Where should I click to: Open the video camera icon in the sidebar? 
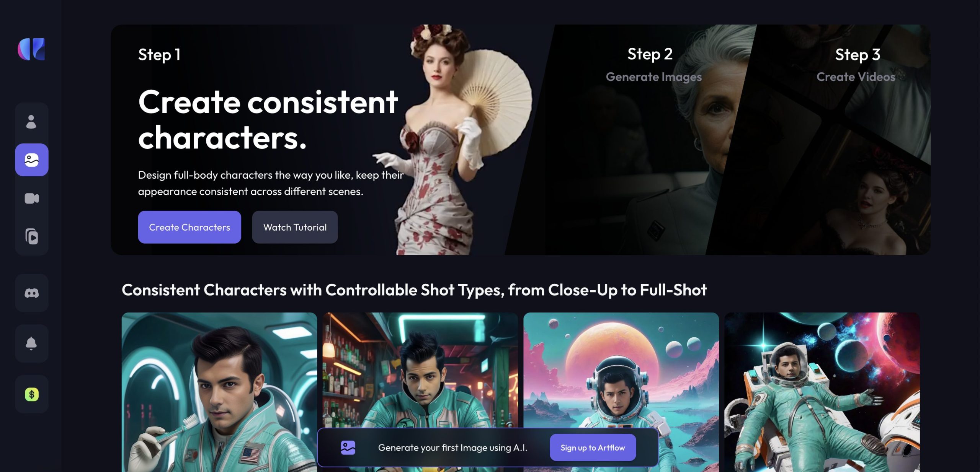(32, 198)
